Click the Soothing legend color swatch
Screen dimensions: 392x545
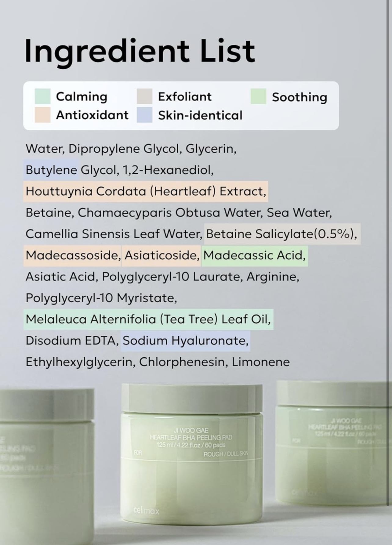pos(258,96)
